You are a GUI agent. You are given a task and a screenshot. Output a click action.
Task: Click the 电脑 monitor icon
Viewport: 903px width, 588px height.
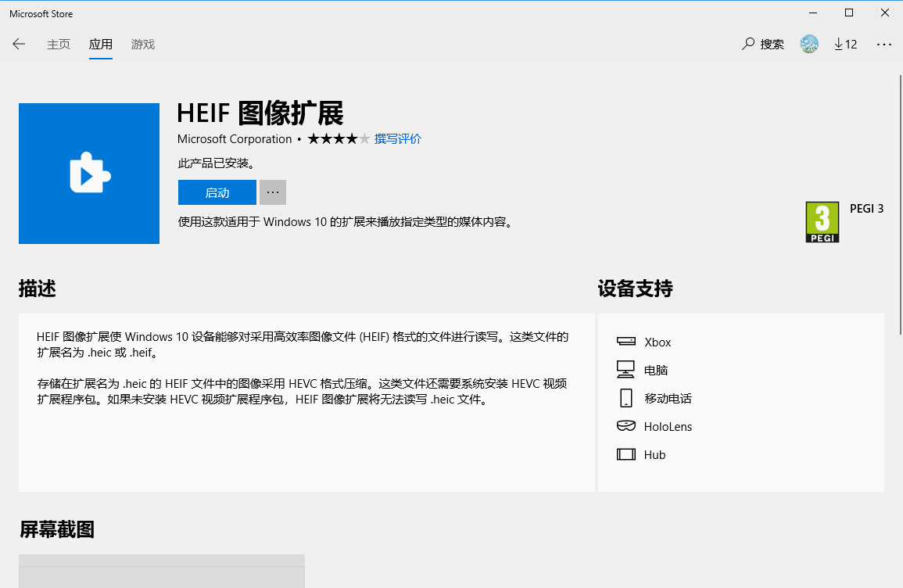[x=625, y=369]
